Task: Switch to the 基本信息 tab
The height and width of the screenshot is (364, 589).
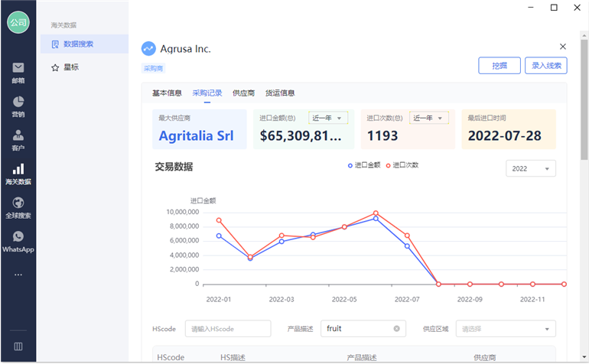Action: click(167, 93)
